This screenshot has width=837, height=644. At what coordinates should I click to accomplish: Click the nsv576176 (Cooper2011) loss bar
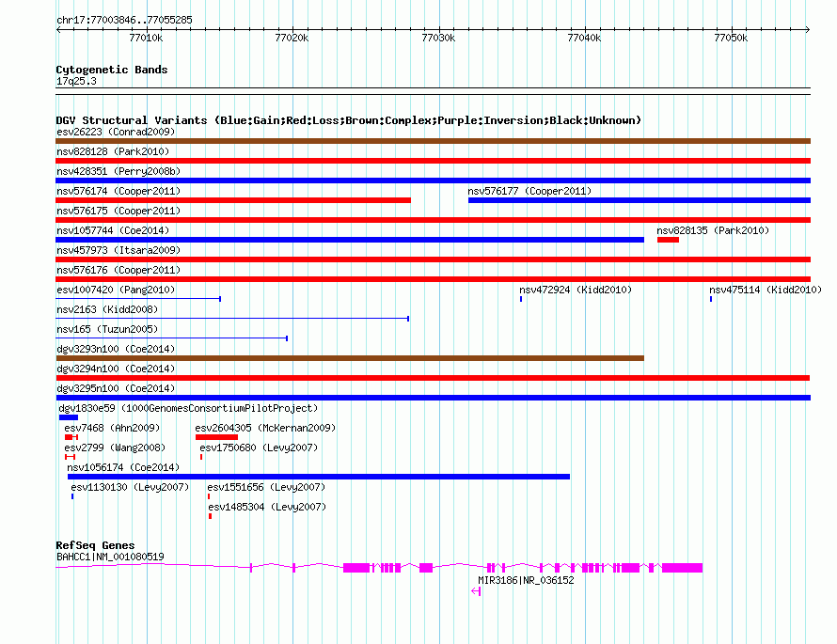tap(433, 279)
